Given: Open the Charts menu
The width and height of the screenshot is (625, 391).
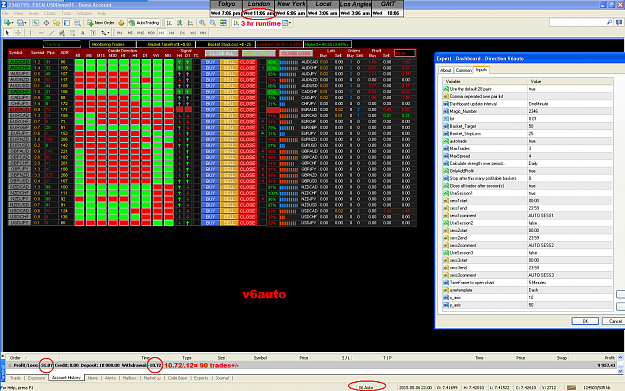Looking at the screenshot, I should pyautogui.click(x=50, y=13).
